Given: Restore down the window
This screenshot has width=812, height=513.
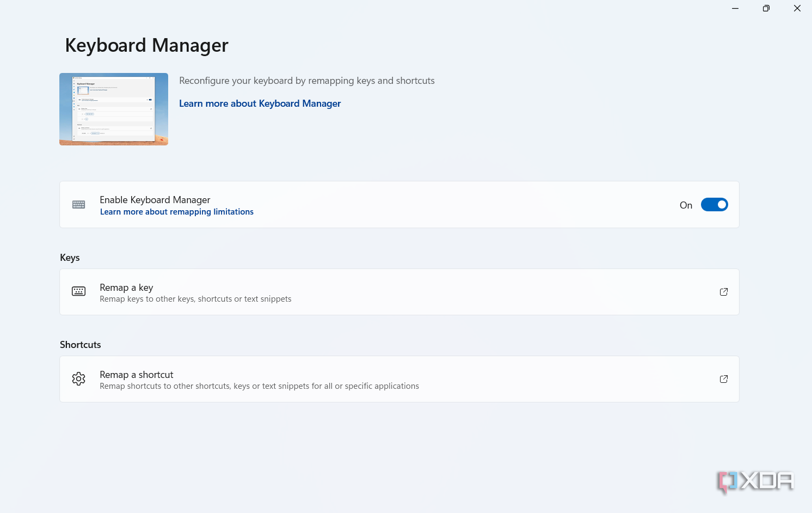Looking at the screenshot, I should point(766,8).
